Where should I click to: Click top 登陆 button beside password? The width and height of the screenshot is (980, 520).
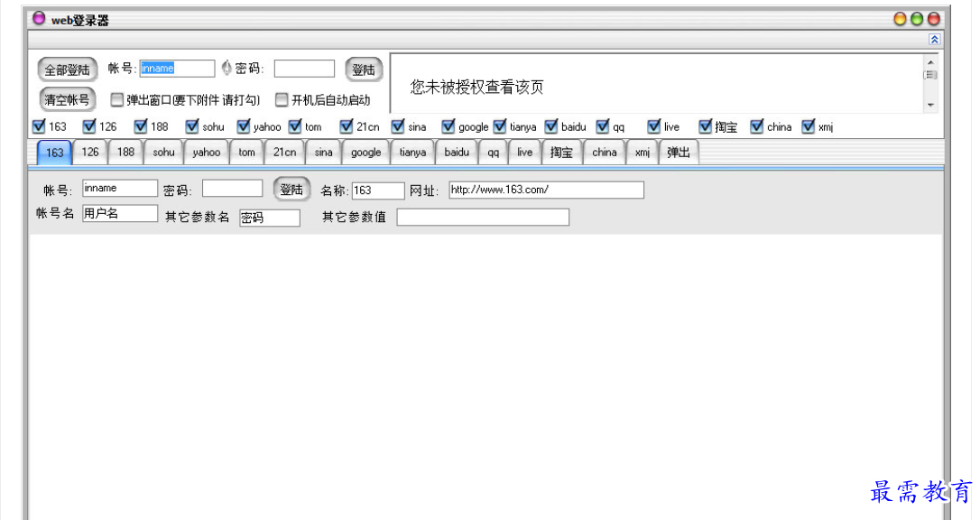click(x=364, y=70)
